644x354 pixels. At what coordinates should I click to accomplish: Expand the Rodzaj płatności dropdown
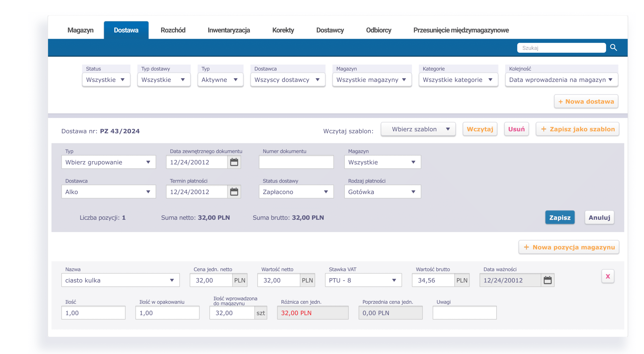(383, 192)
